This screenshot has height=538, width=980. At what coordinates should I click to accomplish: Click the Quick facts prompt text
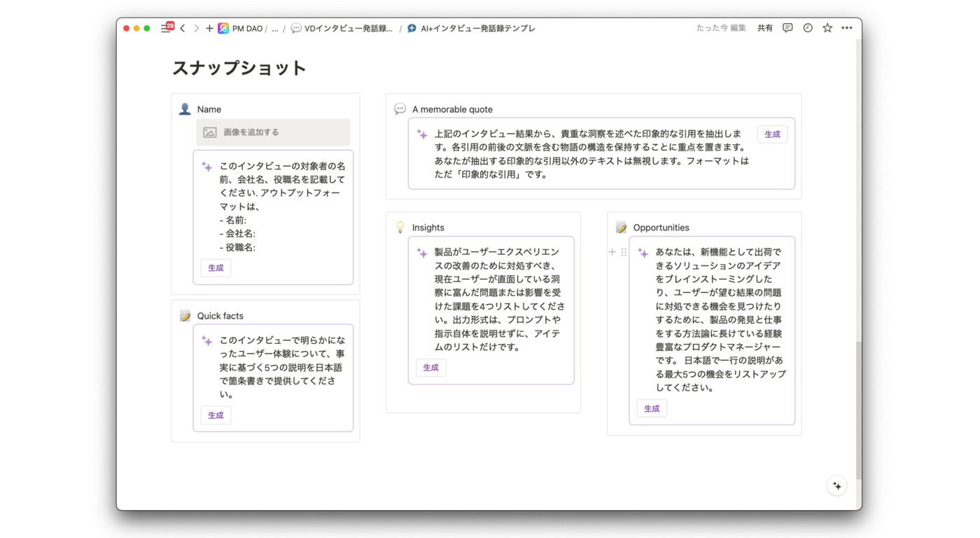[x=282, y=367]
